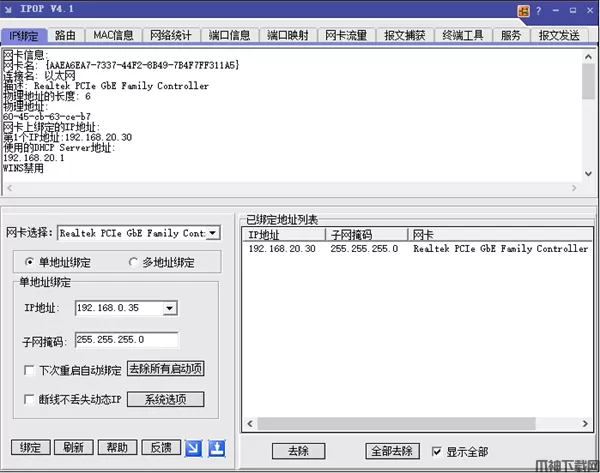This screenshot has height=473, width=600.
Task: Click the 255.255.255.0 cell in bound list
Action: click(364, 249)
